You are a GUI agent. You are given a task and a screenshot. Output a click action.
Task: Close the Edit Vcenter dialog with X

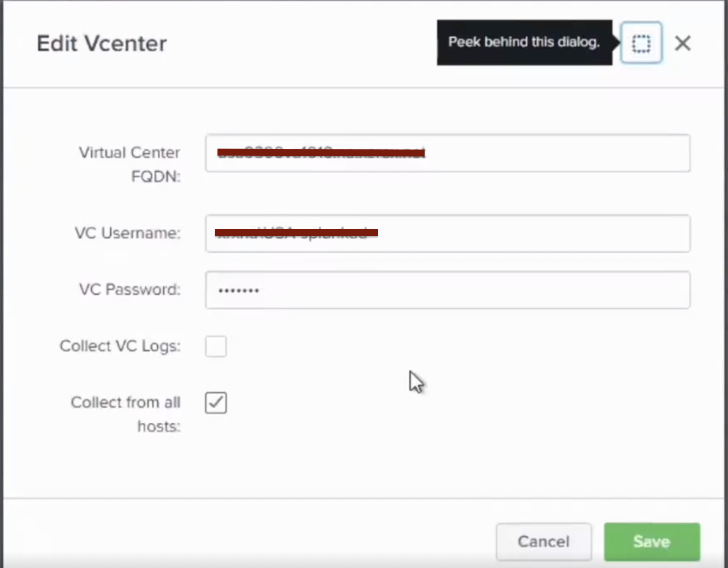click(683, 43)
